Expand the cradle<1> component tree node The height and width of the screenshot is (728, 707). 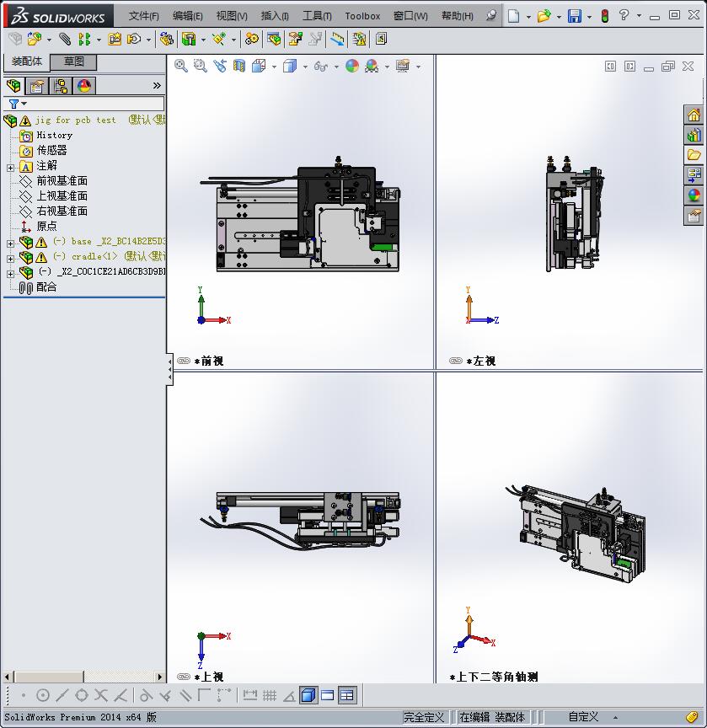point(10,257)
